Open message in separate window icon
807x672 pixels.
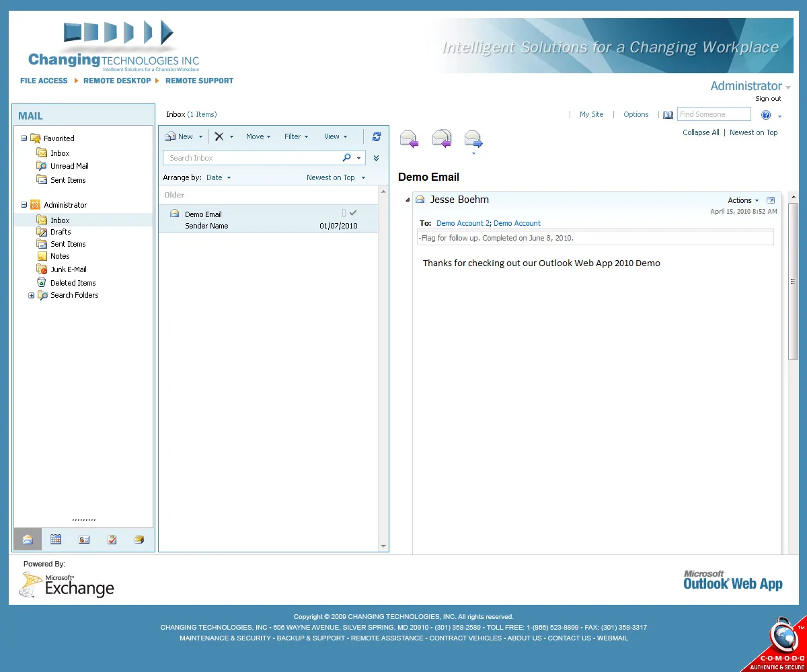click(771, 200)
